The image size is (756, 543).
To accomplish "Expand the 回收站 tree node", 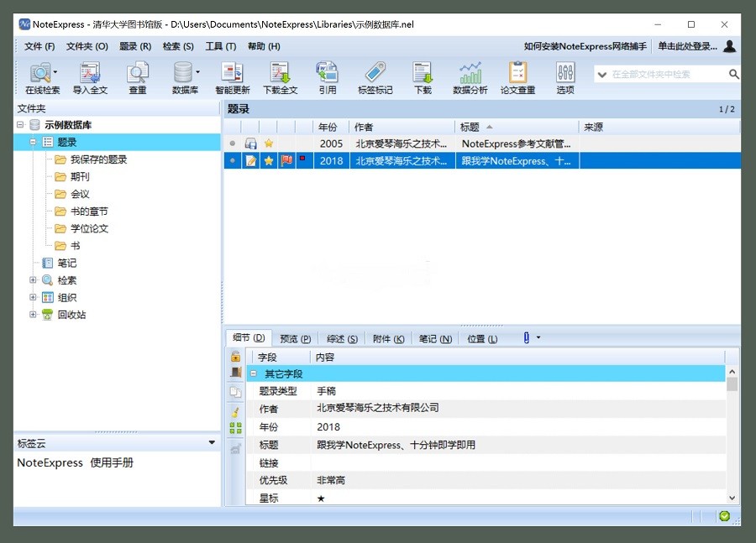I will click(33, 315).
